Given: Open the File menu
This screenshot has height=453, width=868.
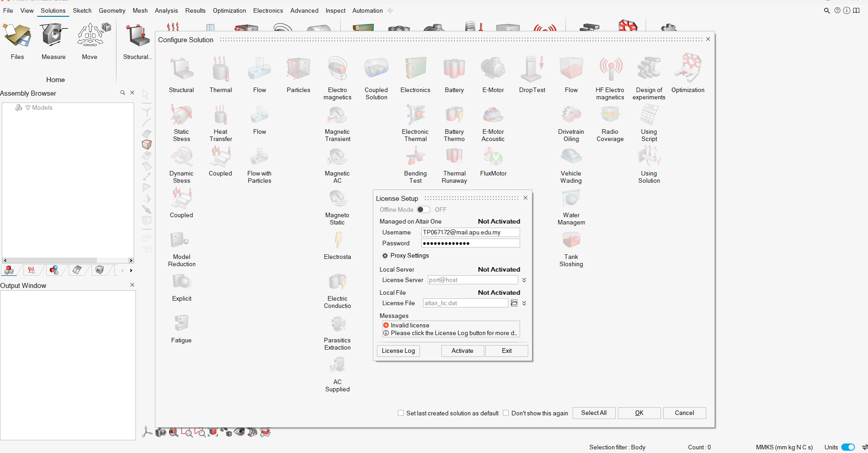Looking at the screenshot, I should click(8, 10).
